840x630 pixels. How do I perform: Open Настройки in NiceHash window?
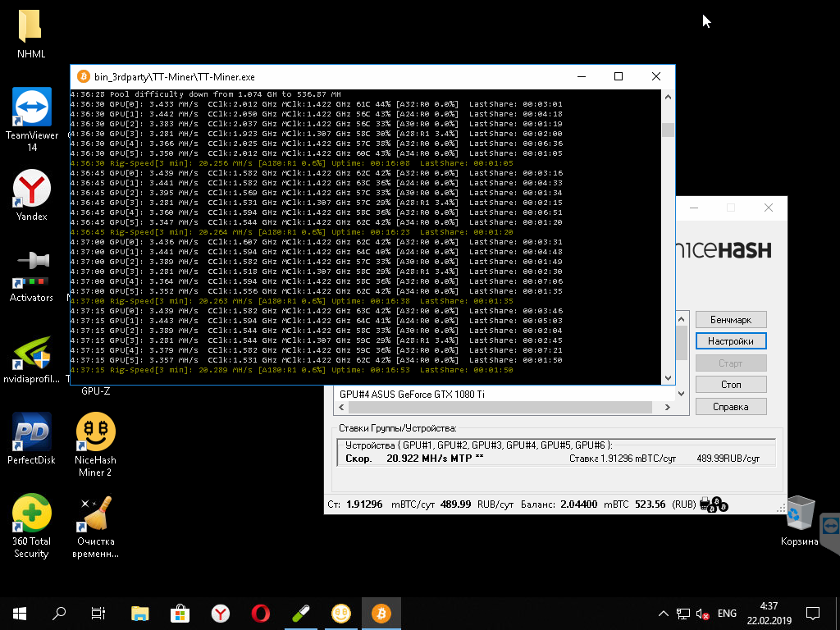click(x=731, y=341)
